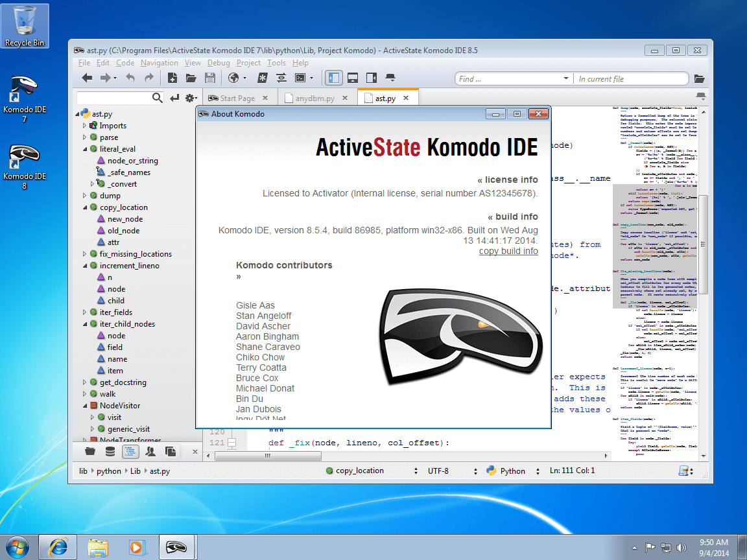This screenshot has width=747, height=560.
Task: Close the anydbm.py tab
Action: pos(345,98)
